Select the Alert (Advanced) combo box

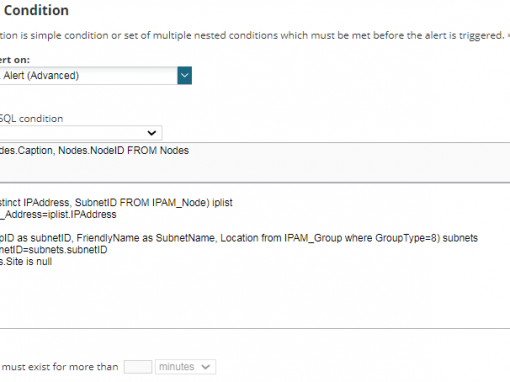point(96,76)
